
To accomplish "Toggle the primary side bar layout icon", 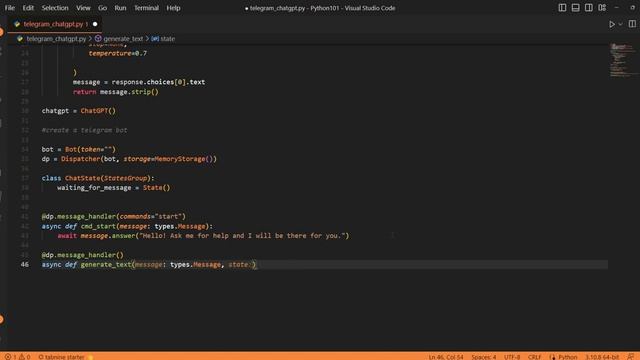I will (562, 8).
